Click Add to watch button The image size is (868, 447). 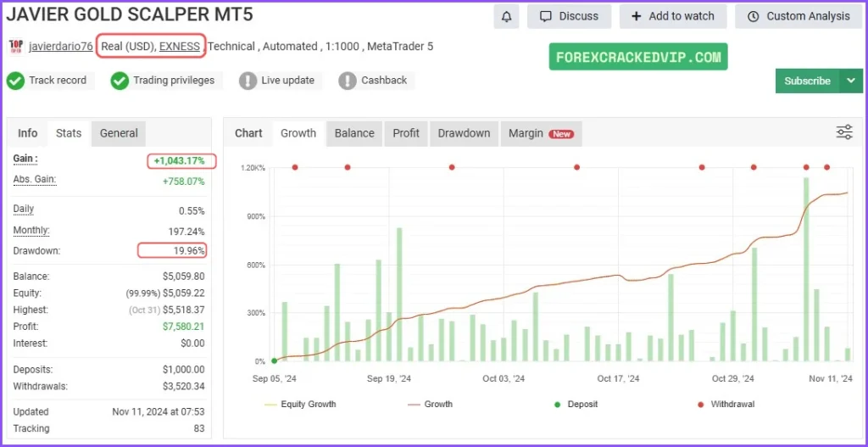coord(673,17)
